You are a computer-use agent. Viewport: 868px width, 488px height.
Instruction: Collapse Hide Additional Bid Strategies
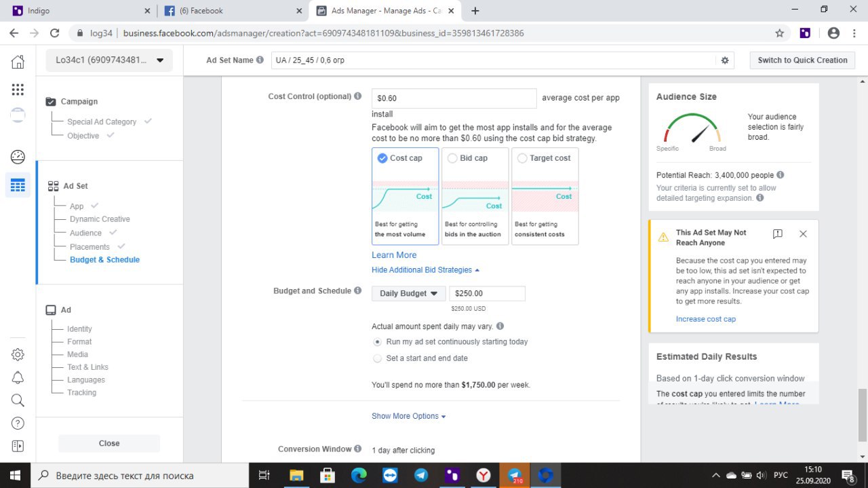click(425, 270)
